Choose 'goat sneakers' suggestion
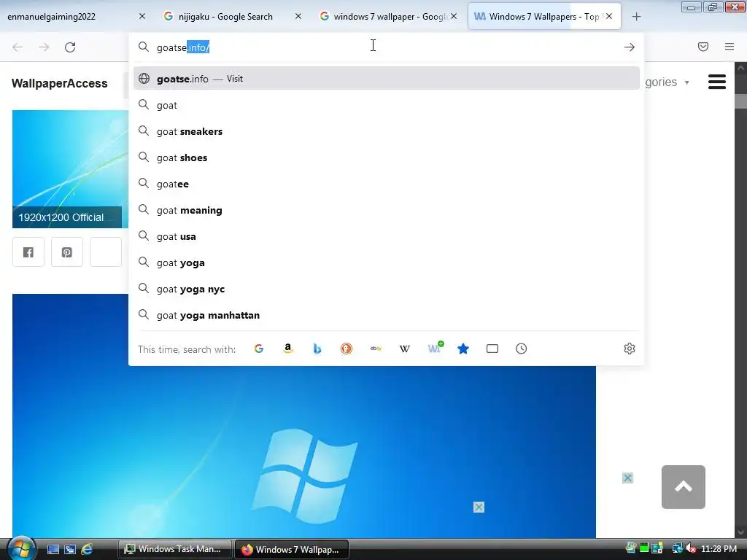 [387, 131]
